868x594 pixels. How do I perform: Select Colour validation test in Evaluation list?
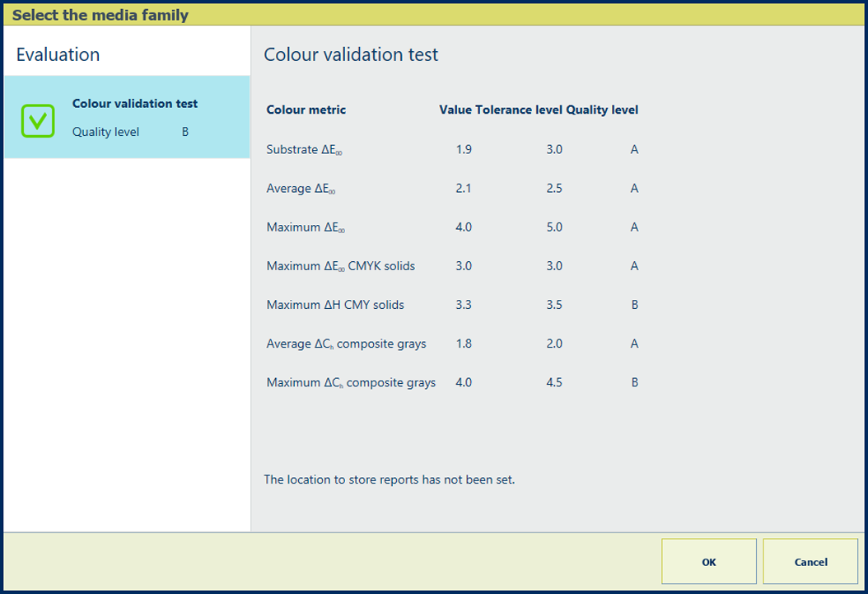click(x=135, y=104)
